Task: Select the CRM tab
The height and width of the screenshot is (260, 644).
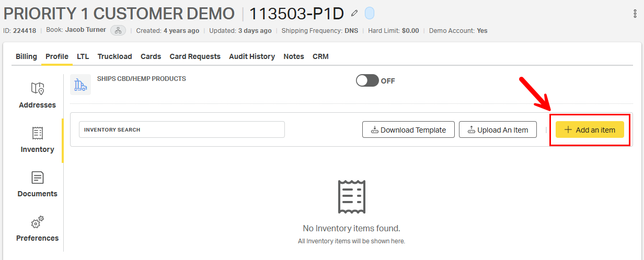Action: point(320,56)
